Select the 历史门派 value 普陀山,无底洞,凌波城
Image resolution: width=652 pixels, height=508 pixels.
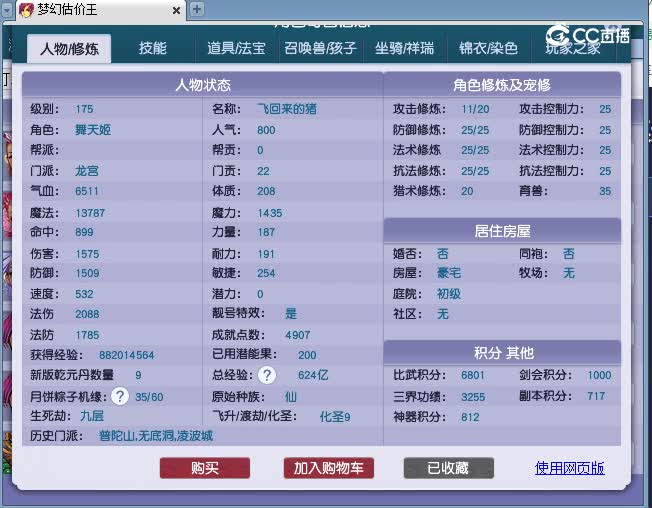point(156,436)
